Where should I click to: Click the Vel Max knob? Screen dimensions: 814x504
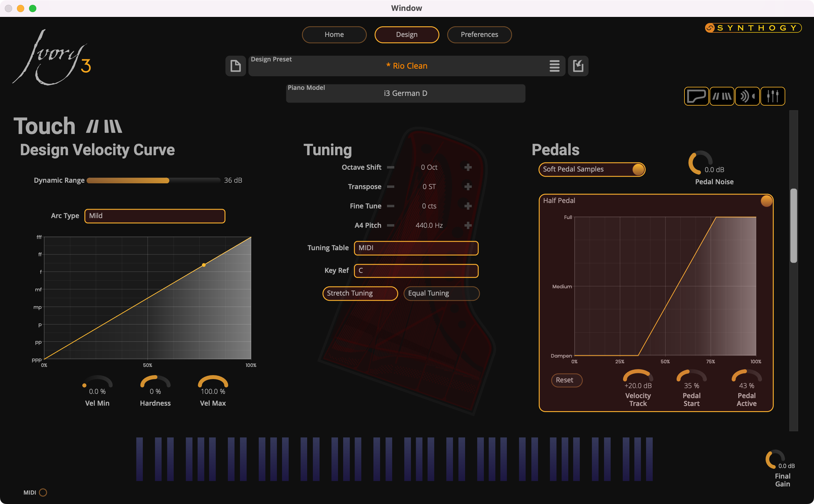tap(213, 382)
